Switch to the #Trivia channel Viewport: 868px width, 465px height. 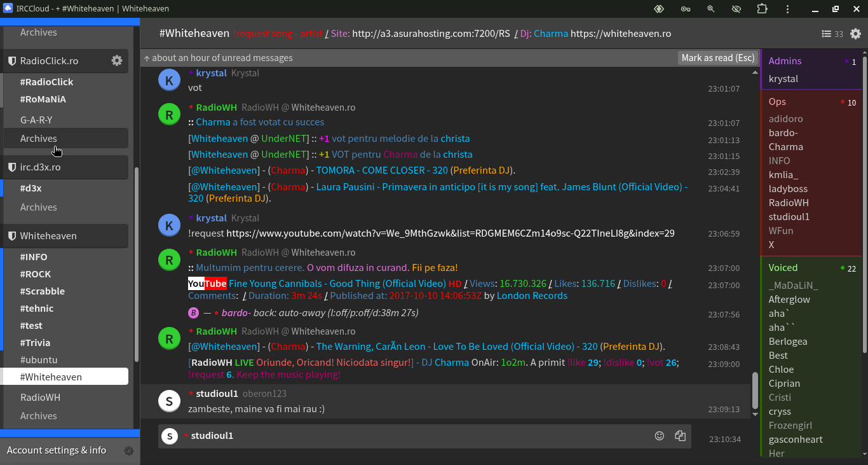35,343
